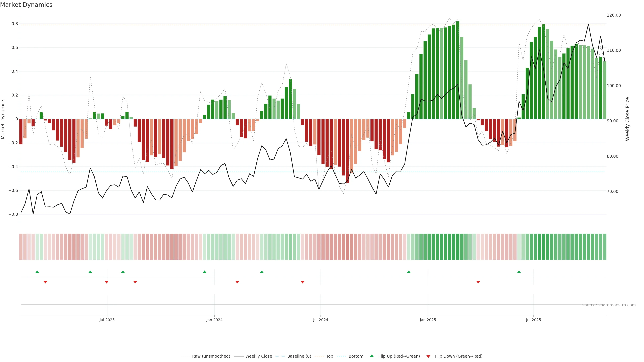Click the rightmost green Flip Up triangle marker
This screenshot has height=362, width=644.
coord(519,272)
